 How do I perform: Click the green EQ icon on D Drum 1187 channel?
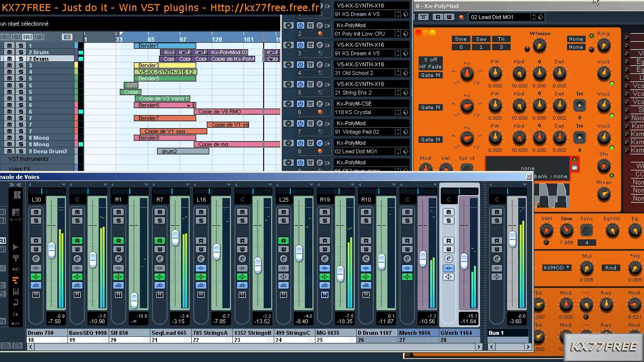(x=366, y=277)
